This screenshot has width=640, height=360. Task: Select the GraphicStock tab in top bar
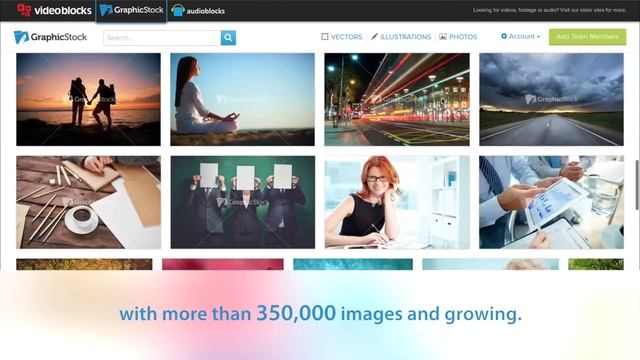coord(131,10)
